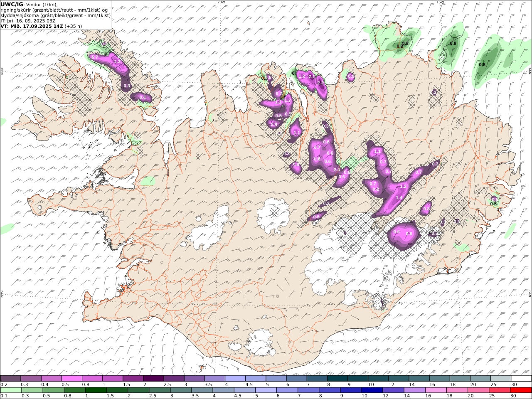This screenshot has height=399, width=532.
Task: Pick the light pink 16 swatch in the lower legend row
Action: pyautogui.click(x=436, y=390)
